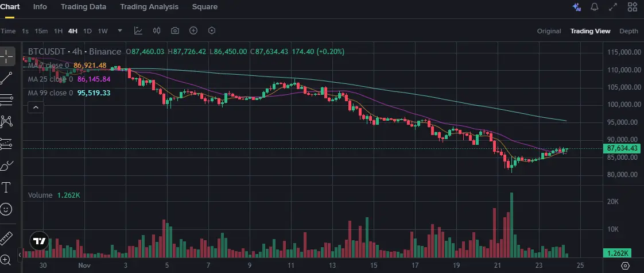Open the emoji sticker tool
Image resolution: width=644 pixels, height=273 pixels.
click(x=7, y=209)
